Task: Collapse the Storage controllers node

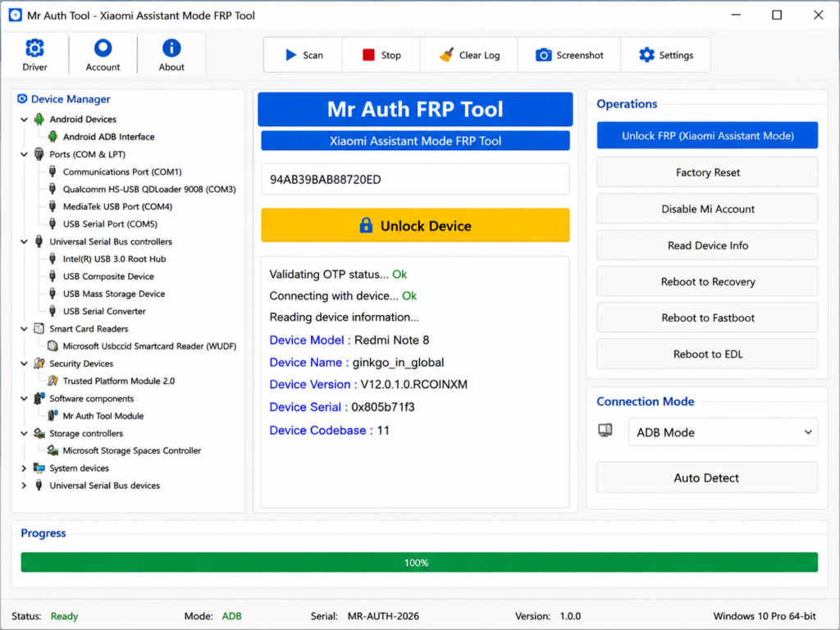Action: point(24,433)
